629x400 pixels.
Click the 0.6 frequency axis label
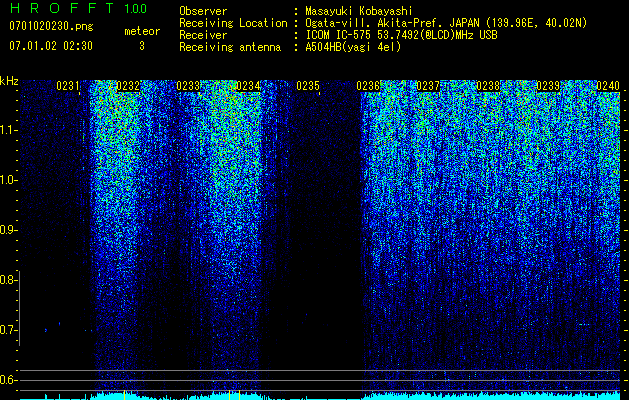coord(8,380)
